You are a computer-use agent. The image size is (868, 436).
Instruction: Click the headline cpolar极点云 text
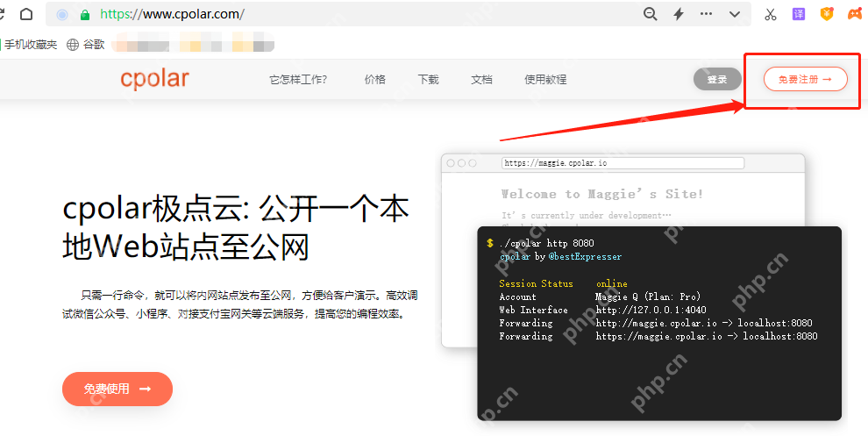click(x=236, y=228)
